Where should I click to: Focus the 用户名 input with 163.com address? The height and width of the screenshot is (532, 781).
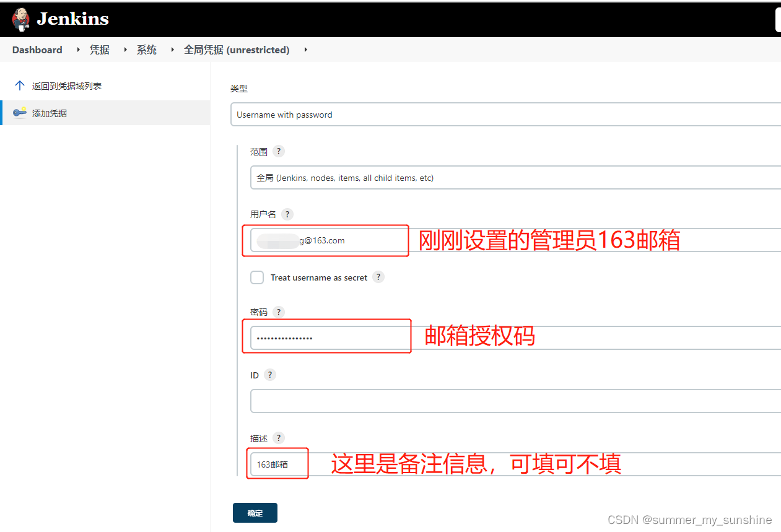point(515,240)
